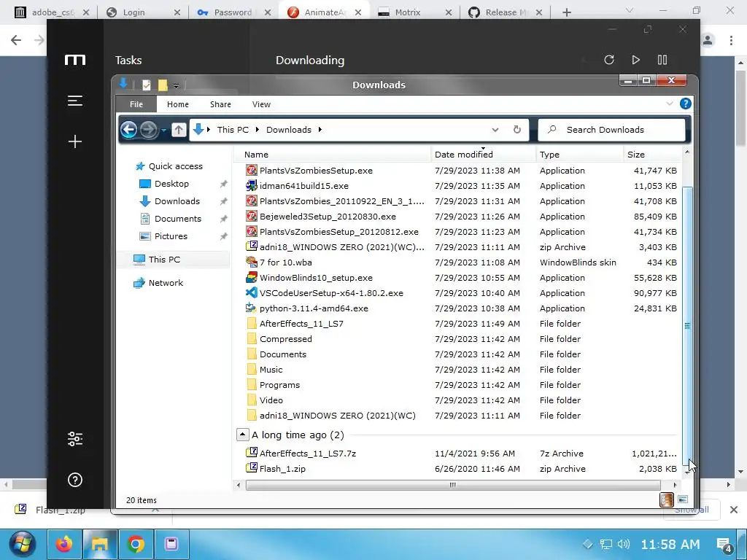Customize Quick Access Toolbar dropdown

pos(176,86)
